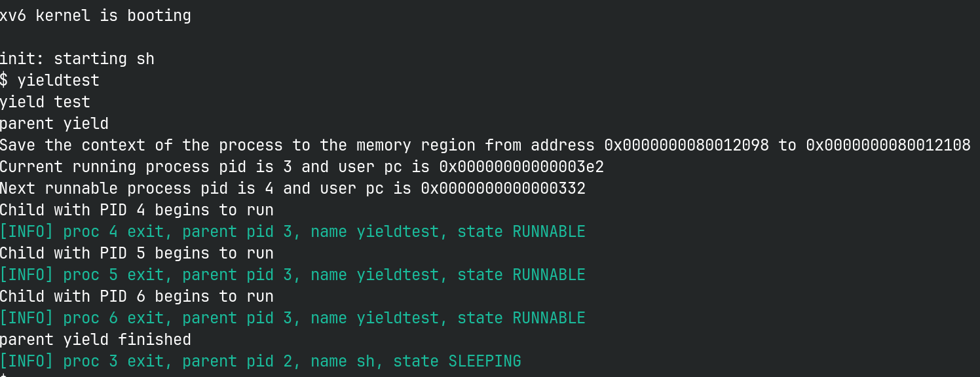Click the "Child with PID 6 begins to run" line

(x=136, y=296)
